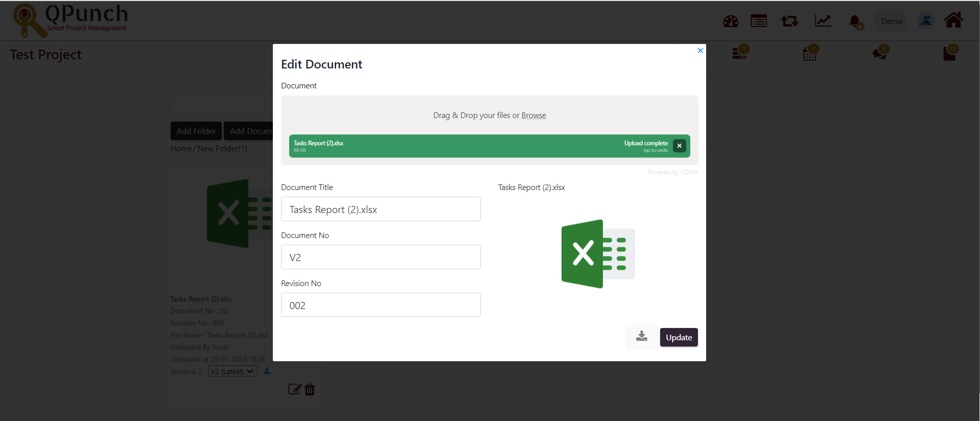Click the 'Test Project' heading text
This screenshot has width=980, height=421.
(x=46, y=54)
